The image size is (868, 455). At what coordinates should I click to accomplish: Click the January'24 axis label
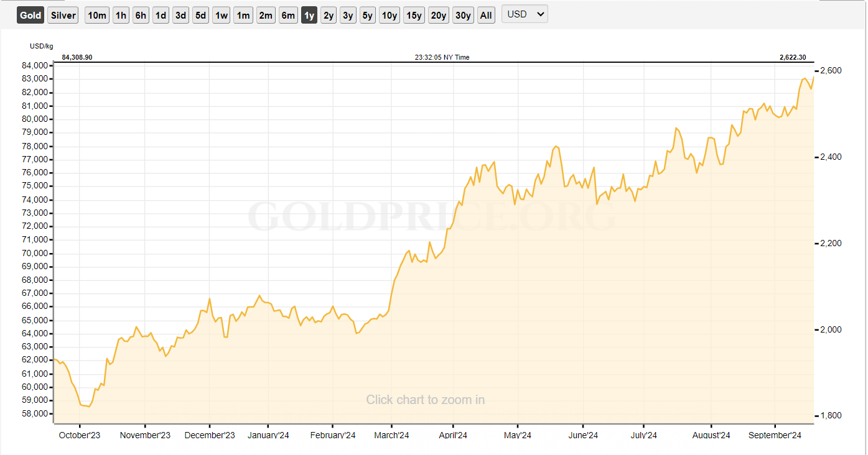pyautogui.click(x=268, y=435)
